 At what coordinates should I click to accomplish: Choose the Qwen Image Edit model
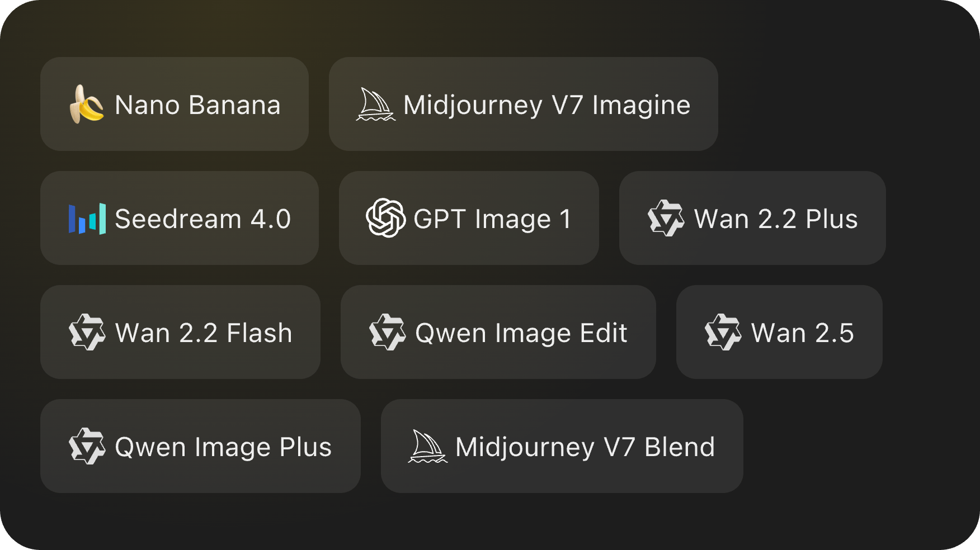(x=498, y=332)
